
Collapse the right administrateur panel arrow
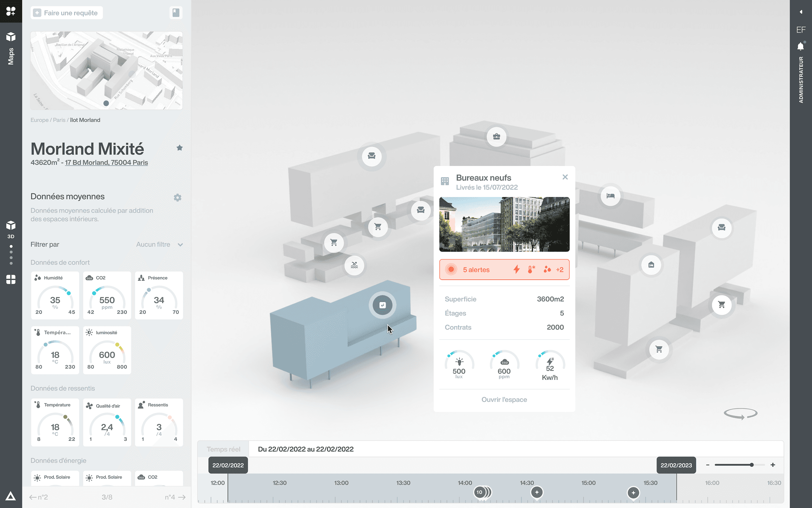(x=801, y=12)
